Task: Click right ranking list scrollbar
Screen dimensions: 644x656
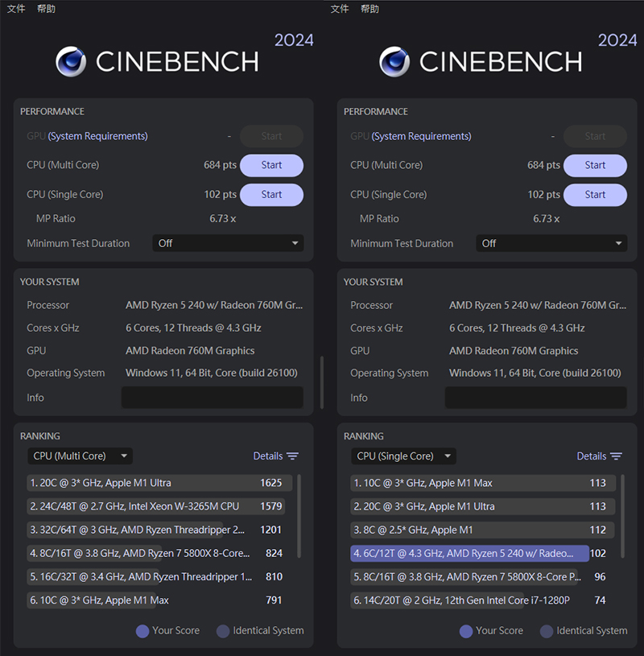Action: pyautogui.click(x=622, y=516)
